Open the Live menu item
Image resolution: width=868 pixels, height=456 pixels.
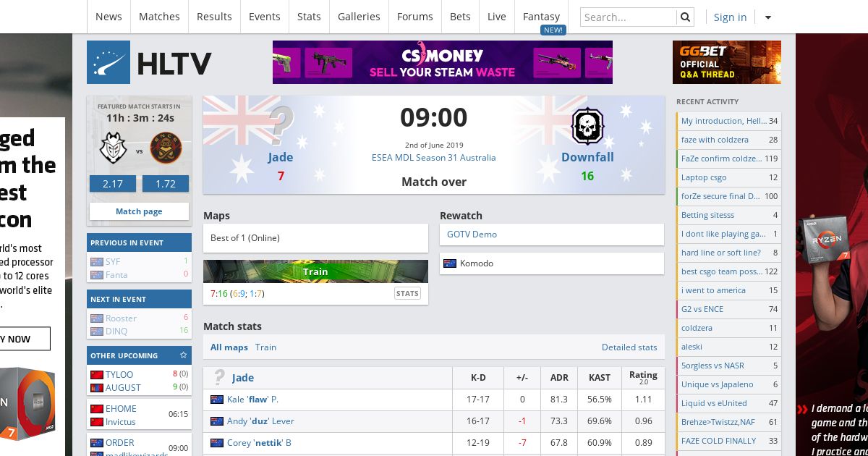click(x=497, y=17)
